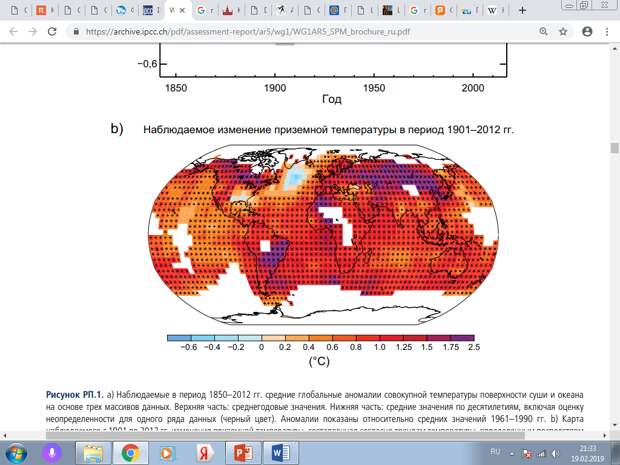Open the Chrome three-dot menu
Image resolution: width=620 pixels, height=465 pixels.
coord(607,32)
